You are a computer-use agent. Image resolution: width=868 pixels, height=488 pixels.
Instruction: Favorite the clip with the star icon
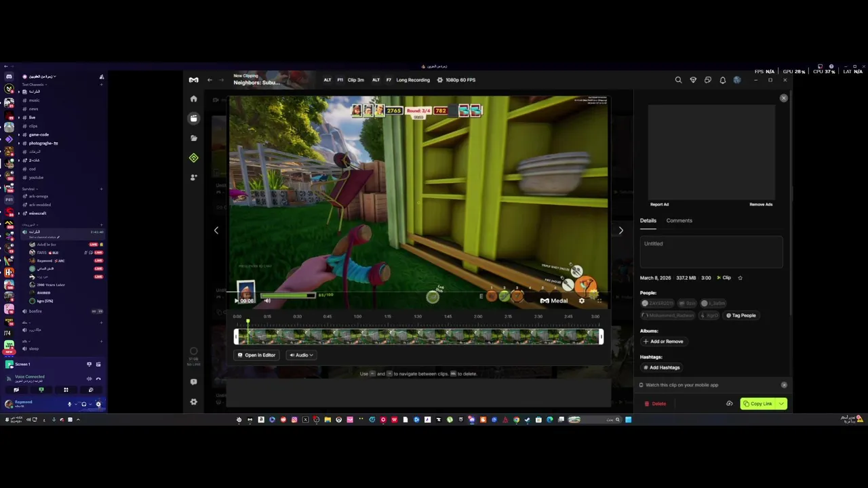[740, 278]
